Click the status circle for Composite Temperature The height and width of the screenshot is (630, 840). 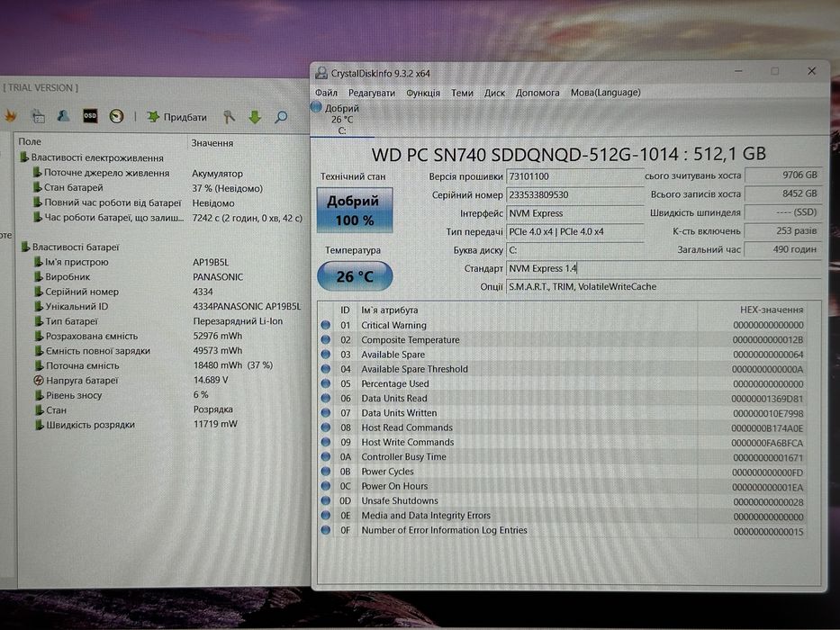tap(325, 339)
